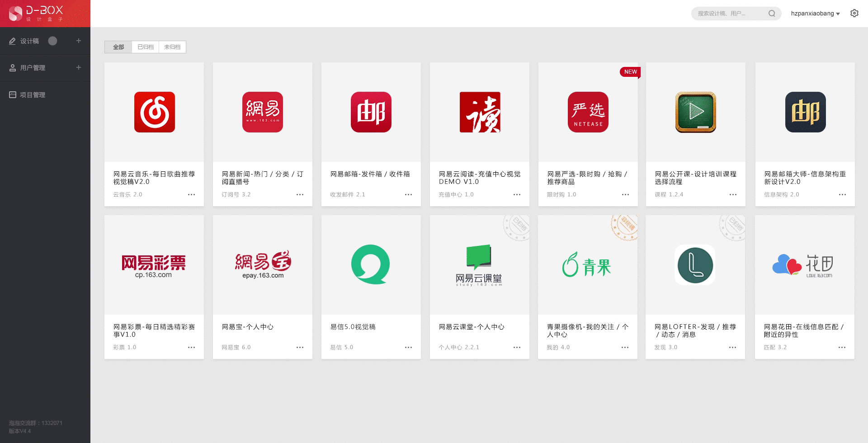Open 网易LOFTER-发现/推荐/动态/消息 title

tap(695, 330)
